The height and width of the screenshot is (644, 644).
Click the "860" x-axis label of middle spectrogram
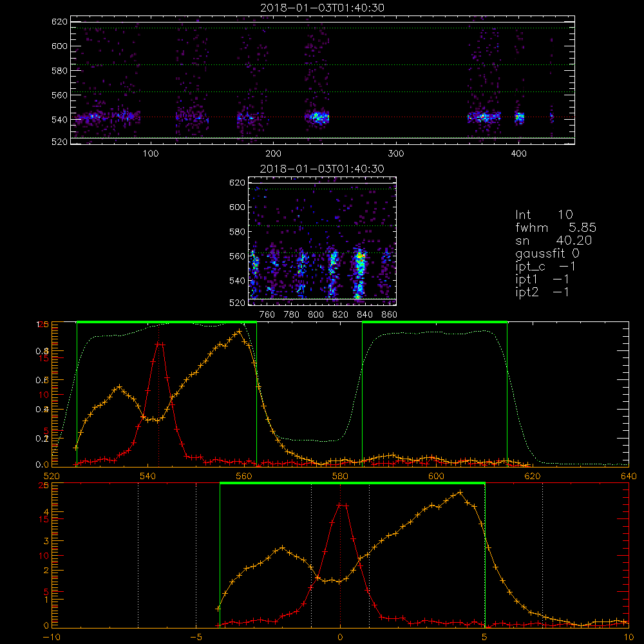[389, 315]
